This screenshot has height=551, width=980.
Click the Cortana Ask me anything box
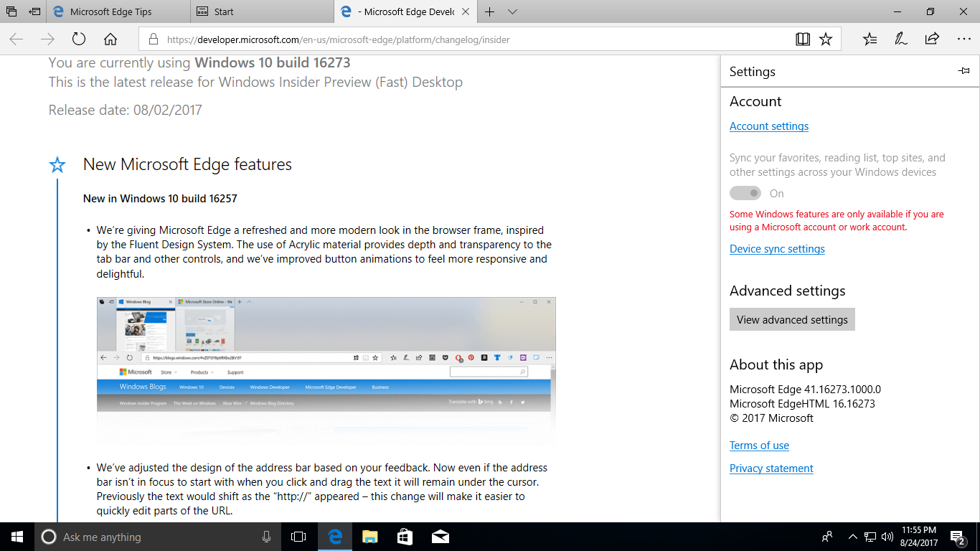tap(158, 537)
